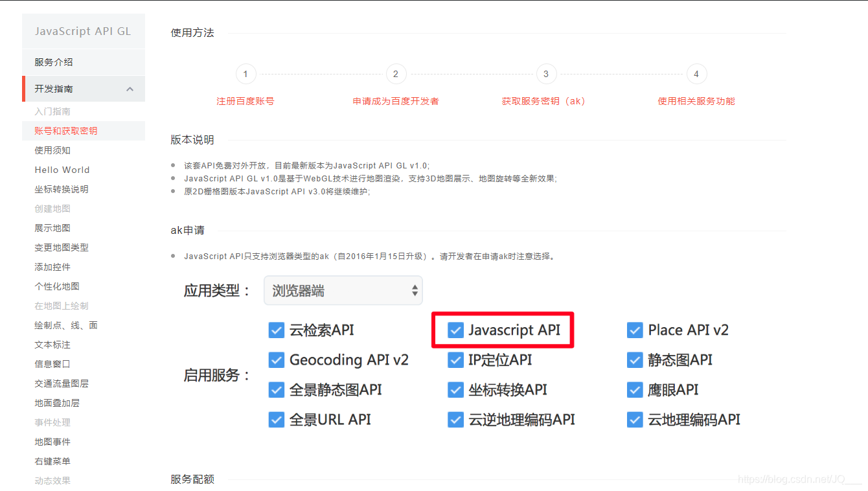Screen dimensions: 868x491
Task: Click the 创建地图 sidebar heading
Action: pyautogui.click(x=52, y=209)
